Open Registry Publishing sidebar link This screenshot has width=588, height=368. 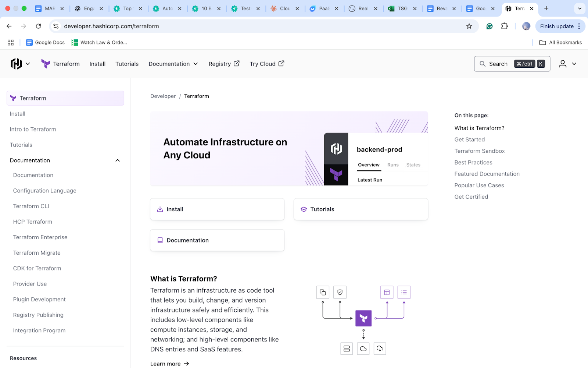click(38, 315)
